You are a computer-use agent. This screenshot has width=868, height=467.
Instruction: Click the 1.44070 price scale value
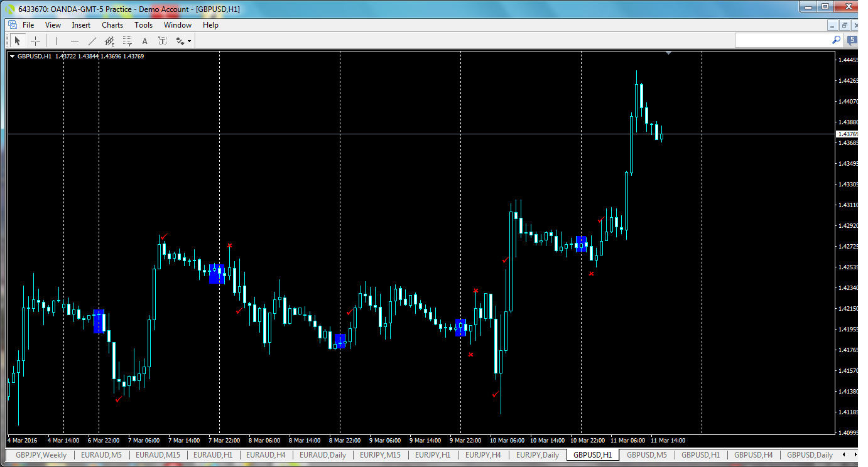click(x=848, y=102)
